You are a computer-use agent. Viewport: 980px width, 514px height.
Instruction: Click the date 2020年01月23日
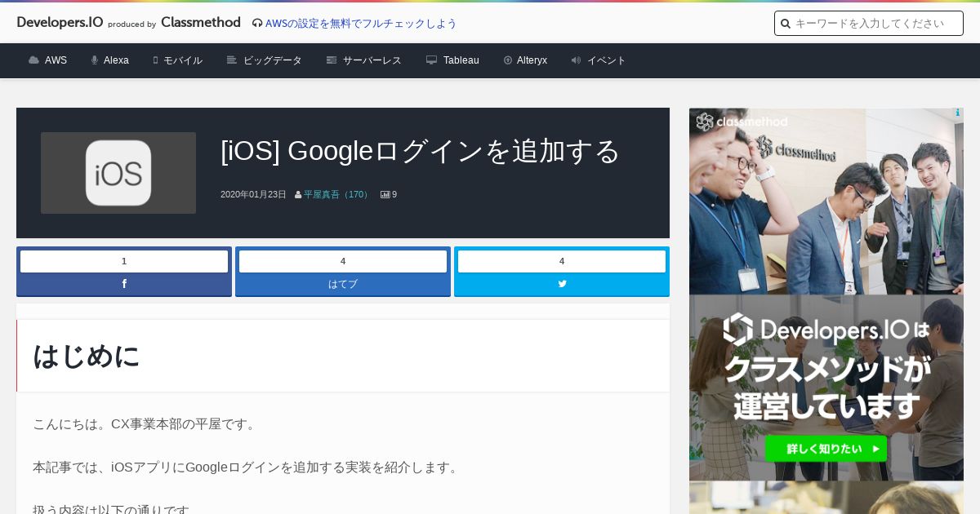point(253,195)
